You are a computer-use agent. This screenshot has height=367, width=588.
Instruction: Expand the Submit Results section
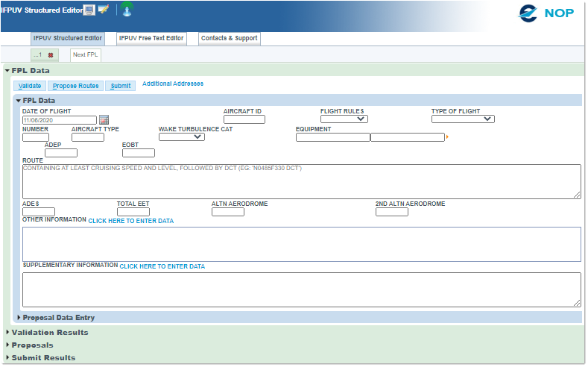click(x=7, y=357)
